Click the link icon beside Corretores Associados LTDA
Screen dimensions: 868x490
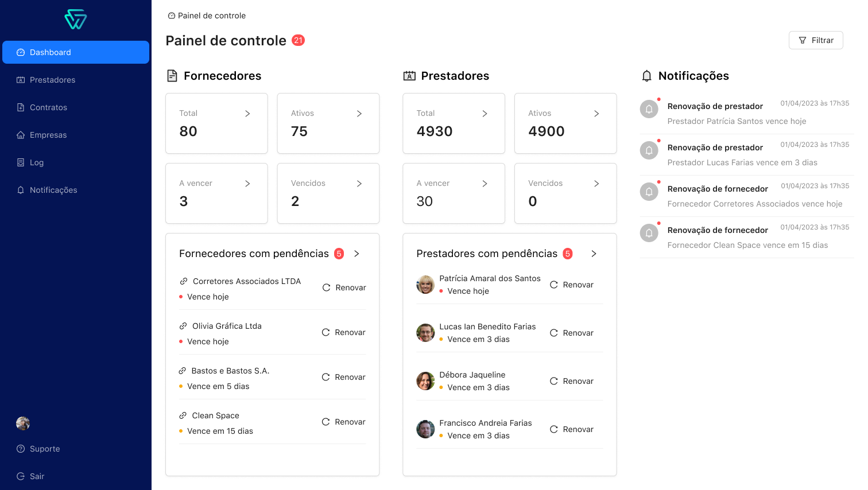tap(184, 281)
